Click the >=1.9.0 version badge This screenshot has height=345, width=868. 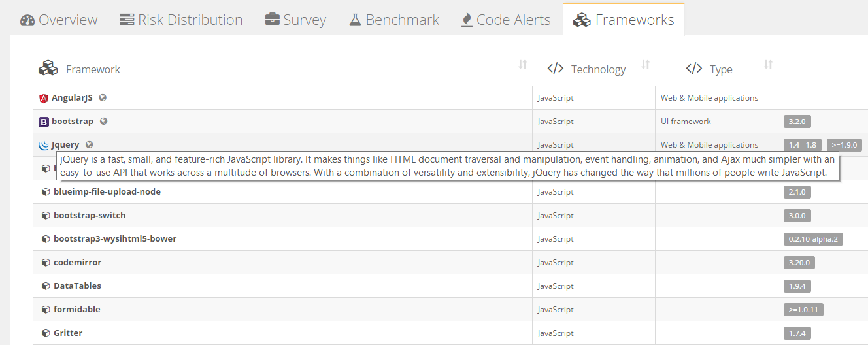(x=844, y=145)
